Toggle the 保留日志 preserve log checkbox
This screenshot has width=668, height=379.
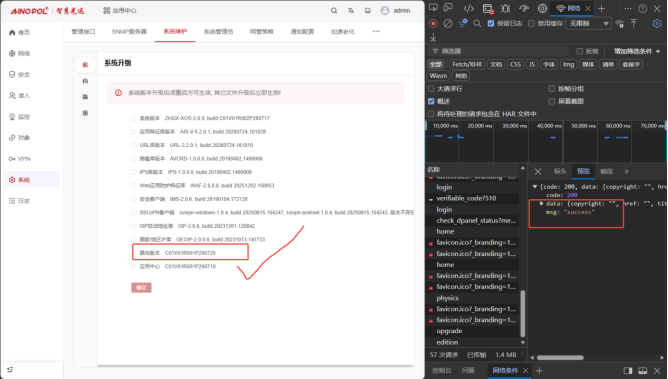pos(491,23)
